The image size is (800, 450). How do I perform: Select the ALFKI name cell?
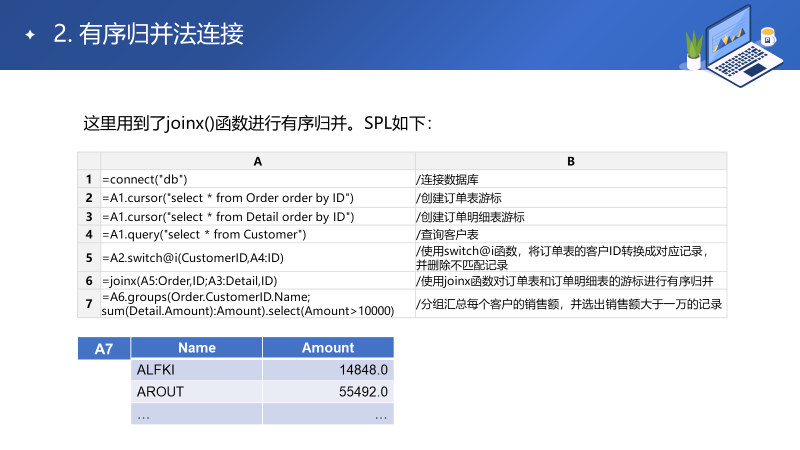coord(197,369)
